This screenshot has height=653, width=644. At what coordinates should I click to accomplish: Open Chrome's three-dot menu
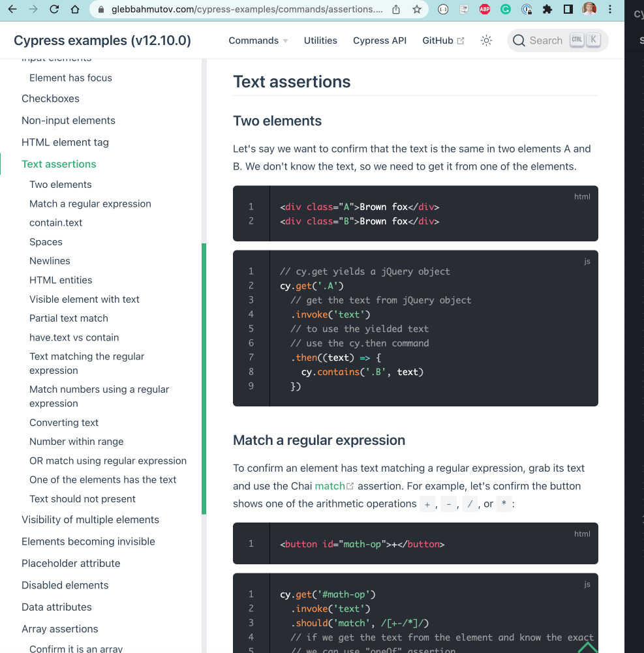(610, 9)
